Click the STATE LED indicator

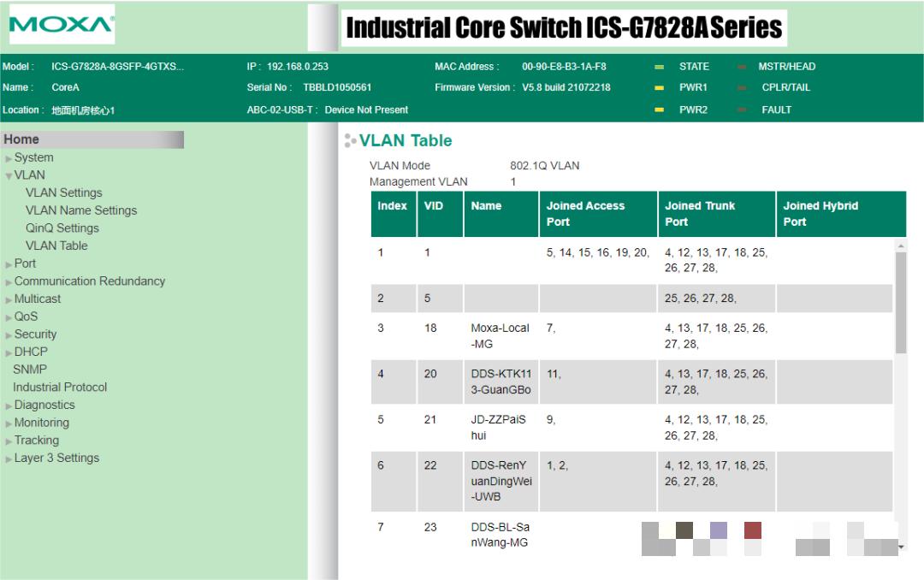pos(660,67)
